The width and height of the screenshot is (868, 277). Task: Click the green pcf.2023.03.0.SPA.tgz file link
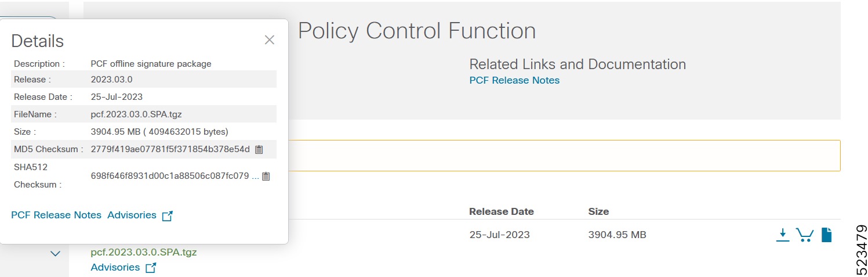coord(144,253)
